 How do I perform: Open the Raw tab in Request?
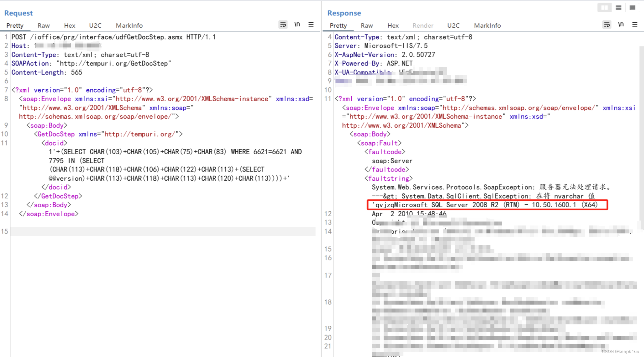pyautogui.click(x=44, y=25)
